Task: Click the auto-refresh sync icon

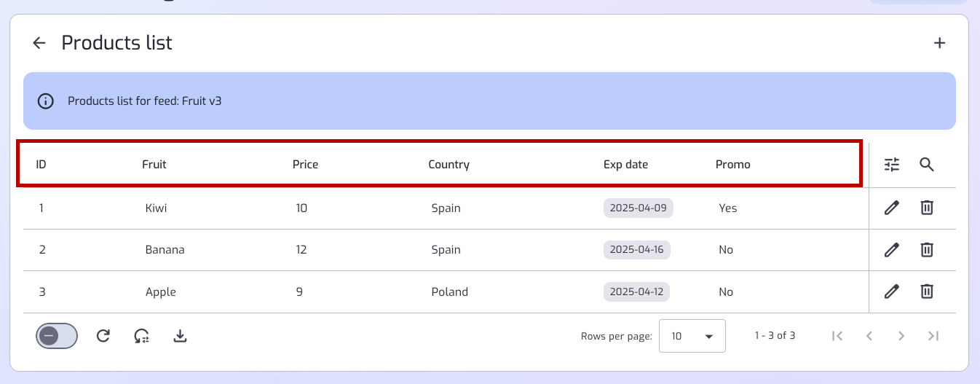Action: click(x=141, y=336)
